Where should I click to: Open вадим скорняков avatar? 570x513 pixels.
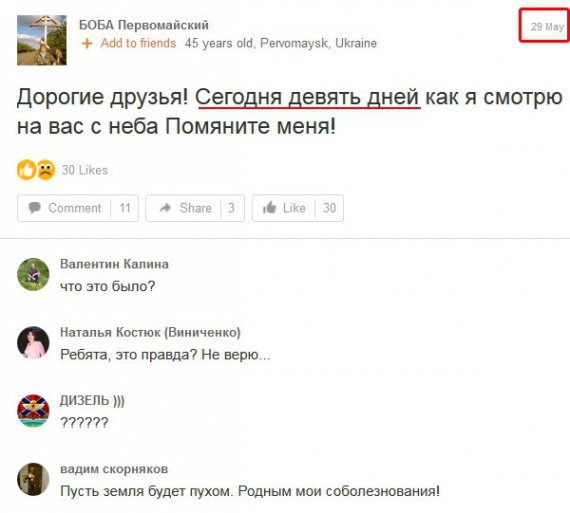pos(33,479)
